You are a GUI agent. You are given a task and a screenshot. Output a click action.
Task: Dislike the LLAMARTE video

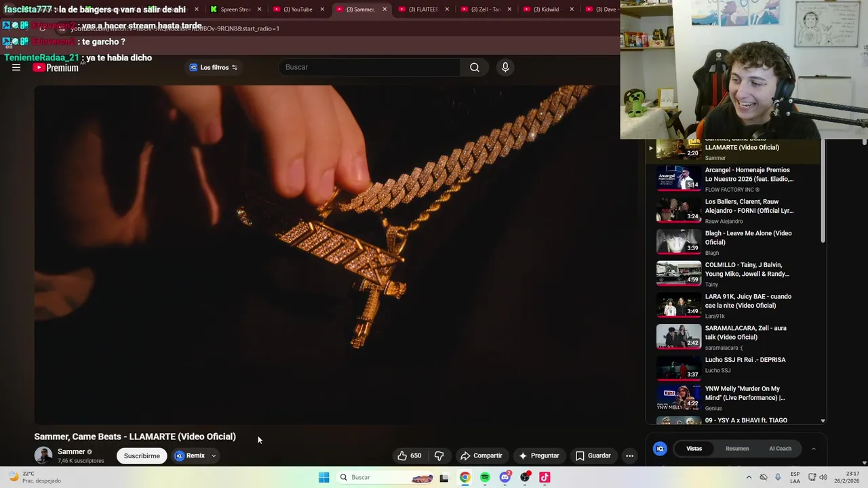(x=439, y=455)
